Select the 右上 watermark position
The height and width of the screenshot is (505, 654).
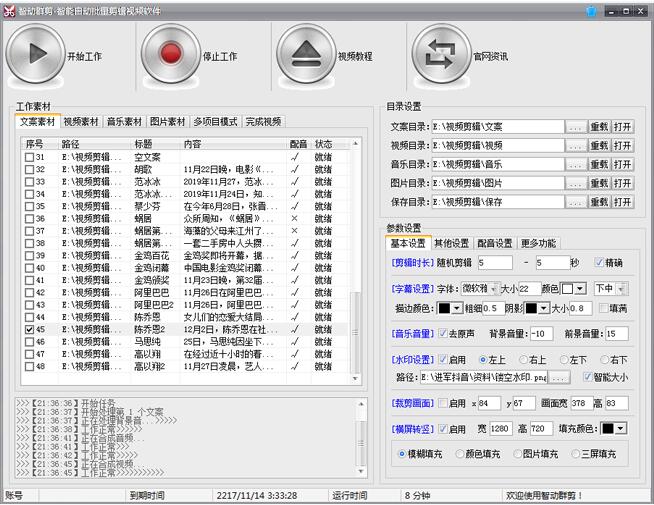526,360
